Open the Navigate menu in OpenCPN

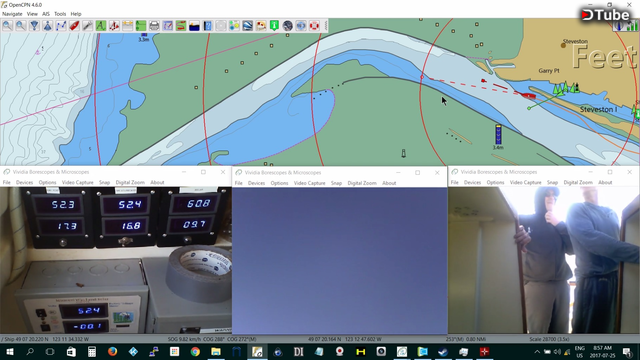pos(12,14)
